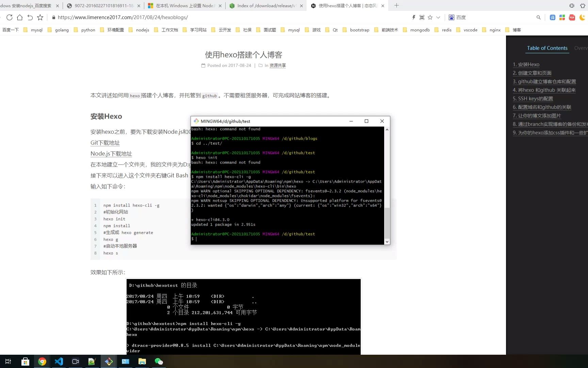The height and width of the screenshot is (368, 588).
Task: Open the browser skin shirt icon
Action: [583, 5]
